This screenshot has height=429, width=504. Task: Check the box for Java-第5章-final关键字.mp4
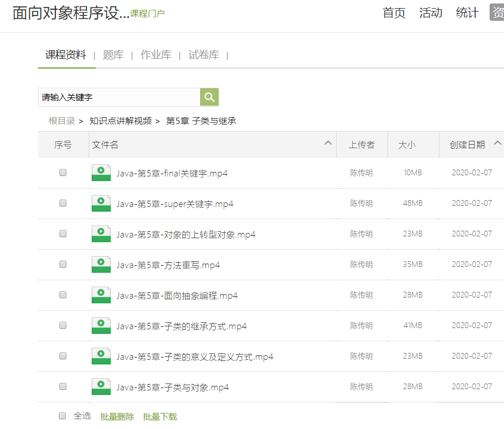(x=63, y=172)
